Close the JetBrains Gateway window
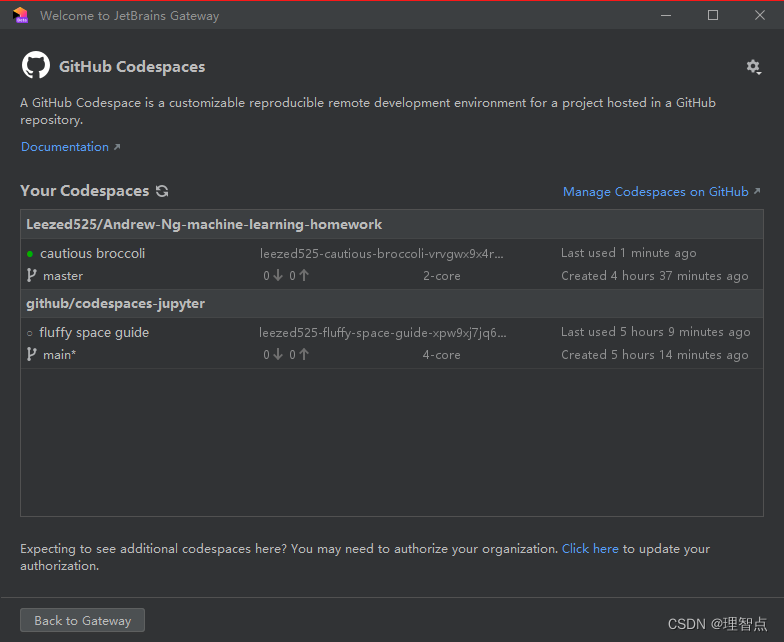 coord(760,15)
